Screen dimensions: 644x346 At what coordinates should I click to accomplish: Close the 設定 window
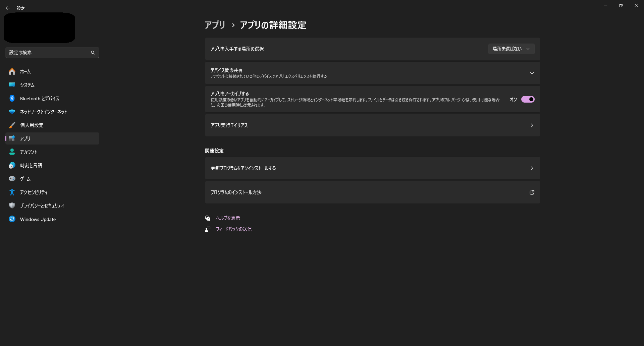pyautogui.click(x=636, y=5)
